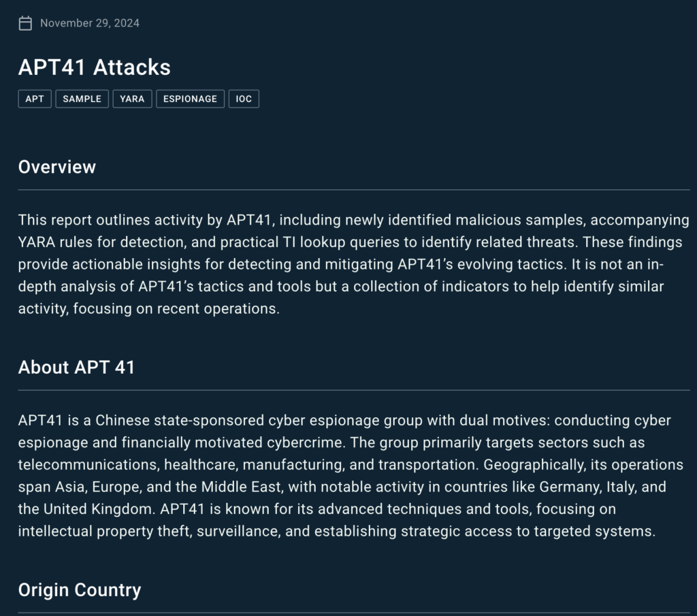Click the calendar icon beside the date

pyautogui.click(x=25, y=24)
